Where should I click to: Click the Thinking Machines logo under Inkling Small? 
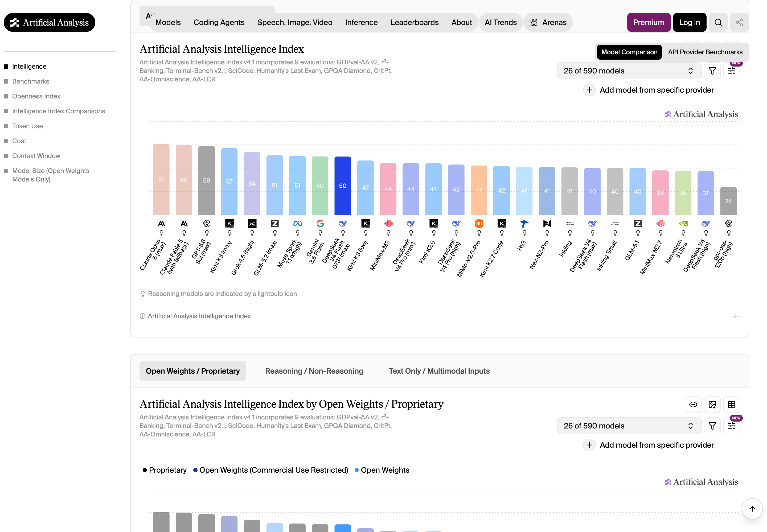coord(615,224)
